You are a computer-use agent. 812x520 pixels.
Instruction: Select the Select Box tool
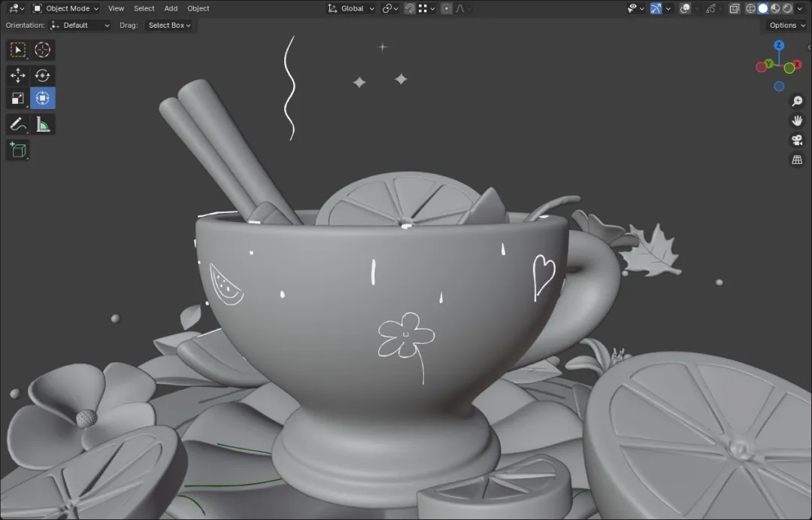pyautogui.click(x=17, y=50)
